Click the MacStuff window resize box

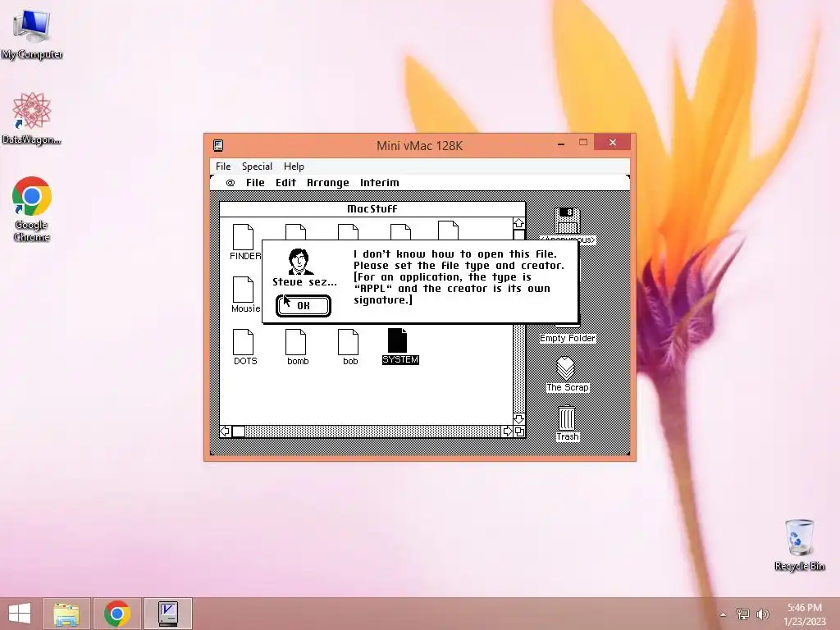[519, 431]
